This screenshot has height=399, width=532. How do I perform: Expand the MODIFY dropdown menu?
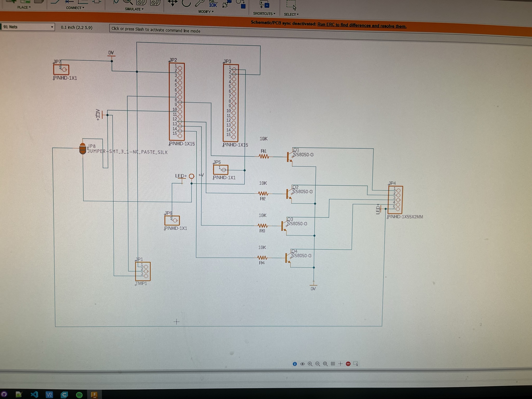click(206, 12)
